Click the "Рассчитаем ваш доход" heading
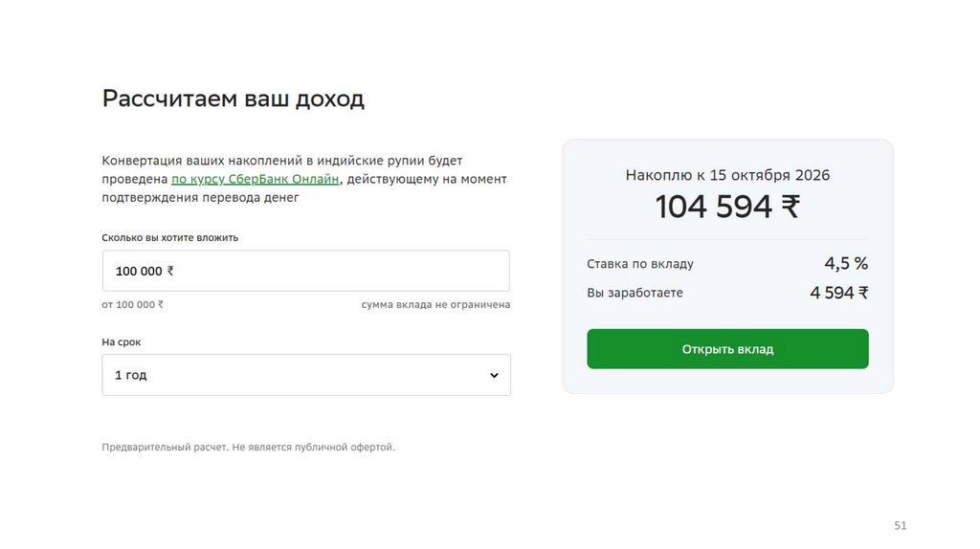This screenshot has width=980, height=549. tap(234, 99)
